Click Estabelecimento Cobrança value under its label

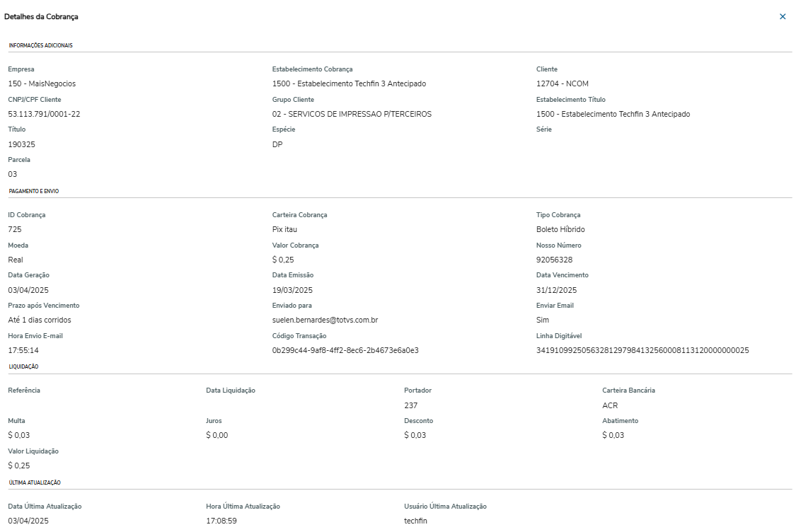[x=349, y=83]
